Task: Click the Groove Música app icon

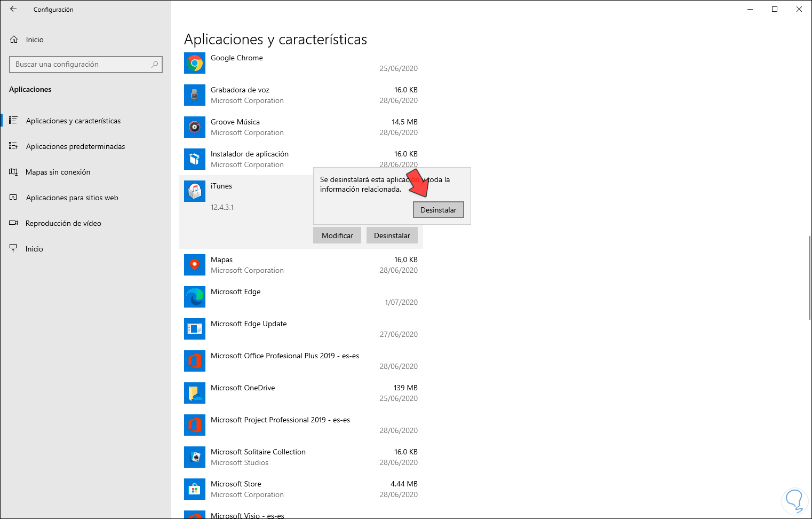Action: [x=195, y=127]
